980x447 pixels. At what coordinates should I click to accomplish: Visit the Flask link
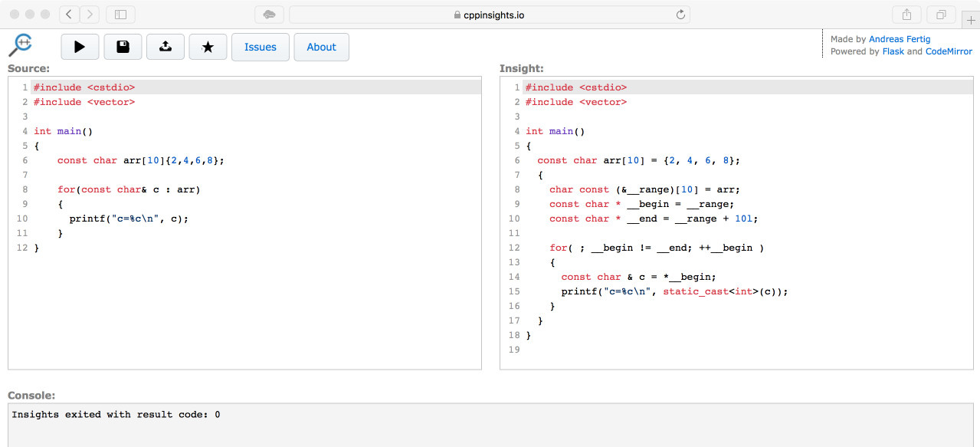(893, 51)
